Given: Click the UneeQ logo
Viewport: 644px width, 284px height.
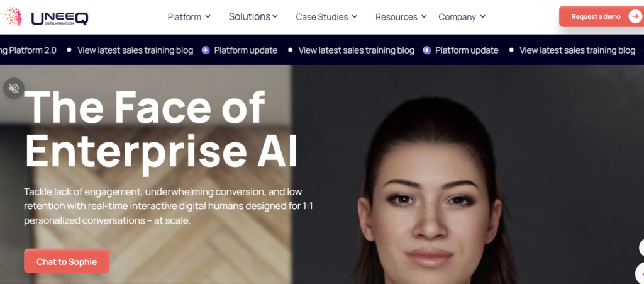Looking at the screenshot, I should 60,18.
